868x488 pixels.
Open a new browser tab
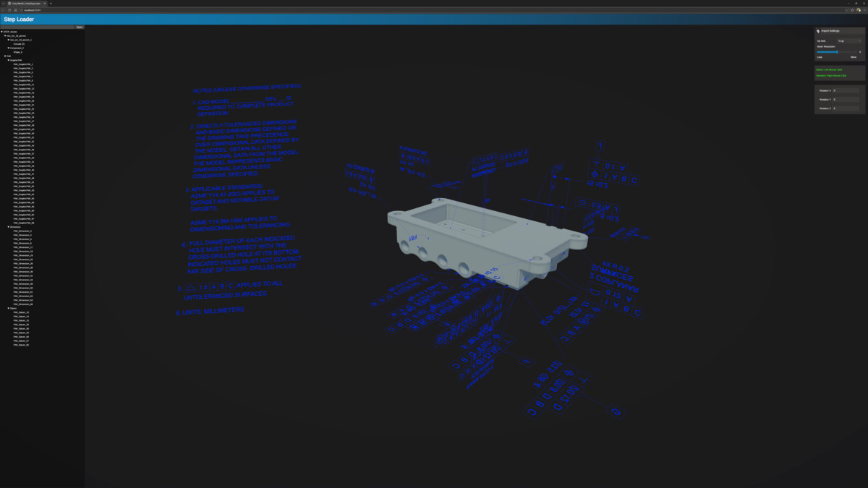pos(51,3)
